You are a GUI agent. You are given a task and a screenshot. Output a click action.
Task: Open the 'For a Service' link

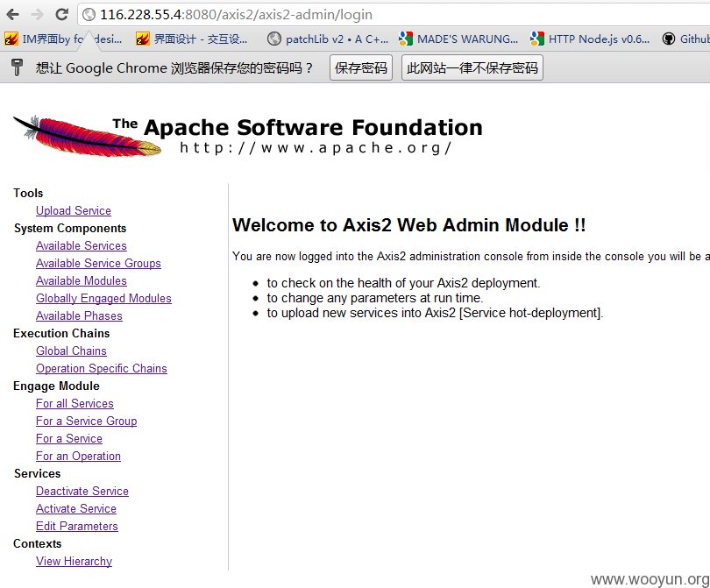click(x=69, y=439)
